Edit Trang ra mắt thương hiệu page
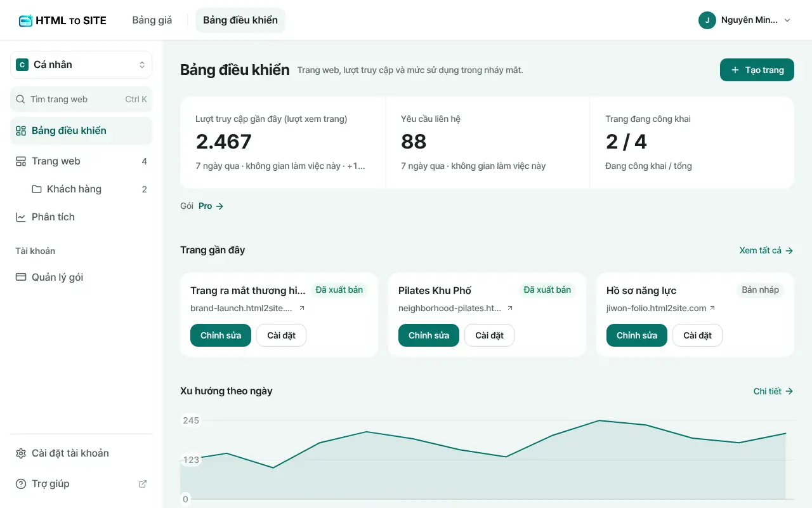 coord(221,335)
